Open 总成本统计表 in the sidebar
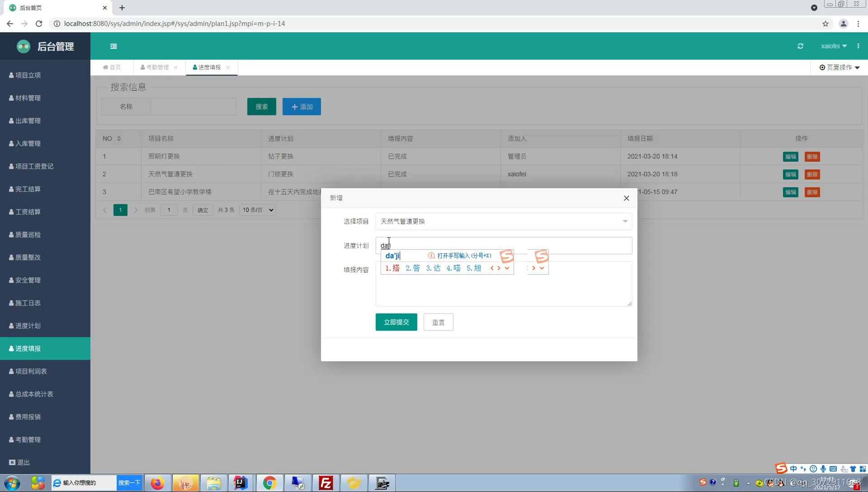This screenshot has height=492, width=868. [x=45, y=394]
